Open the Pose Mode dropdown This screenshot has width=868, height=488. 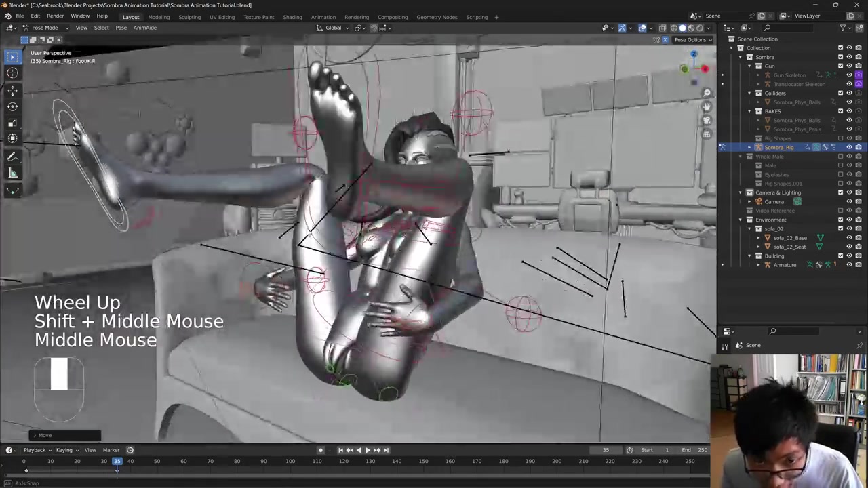coord(45,28)
